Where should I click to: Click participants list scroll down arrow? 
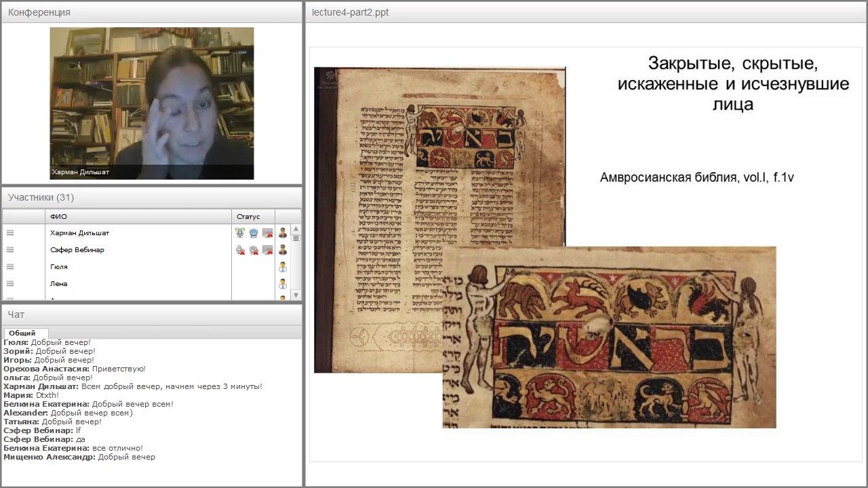296,295
